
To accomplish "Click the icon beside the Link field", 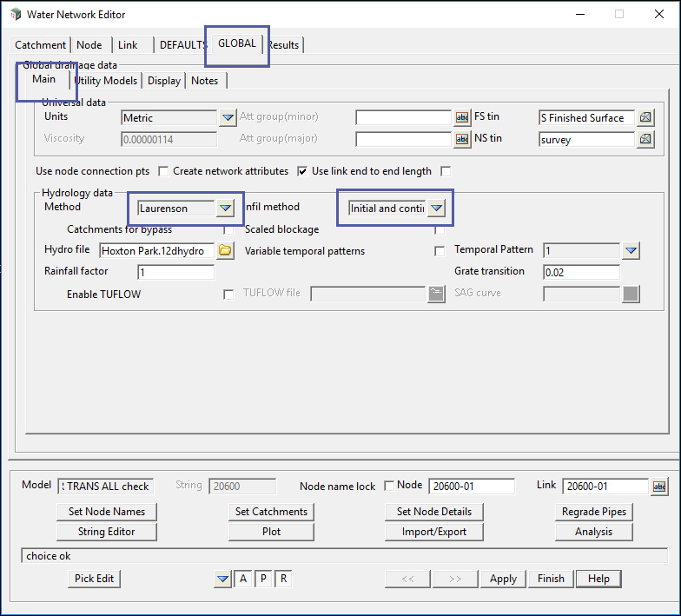I will coord(659,487).
